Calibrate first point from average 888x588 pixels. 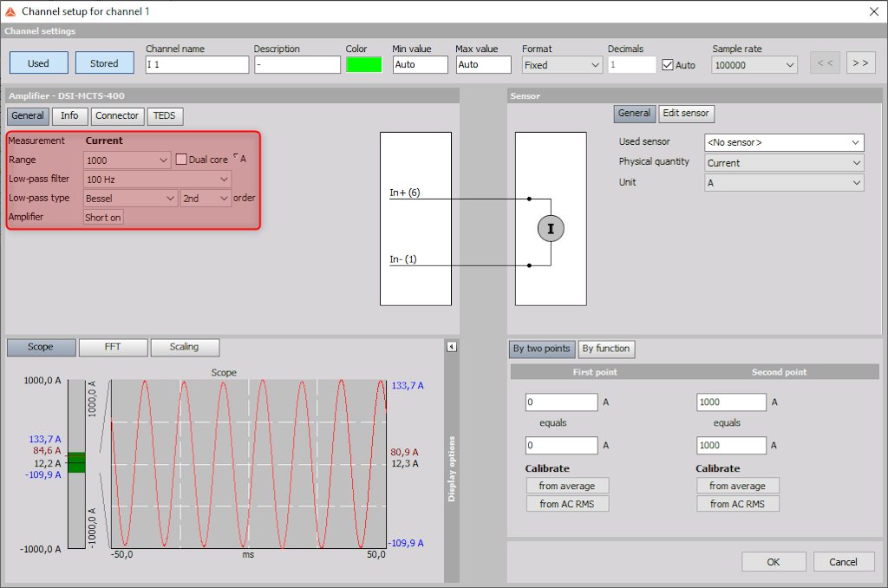coord(567,486)
